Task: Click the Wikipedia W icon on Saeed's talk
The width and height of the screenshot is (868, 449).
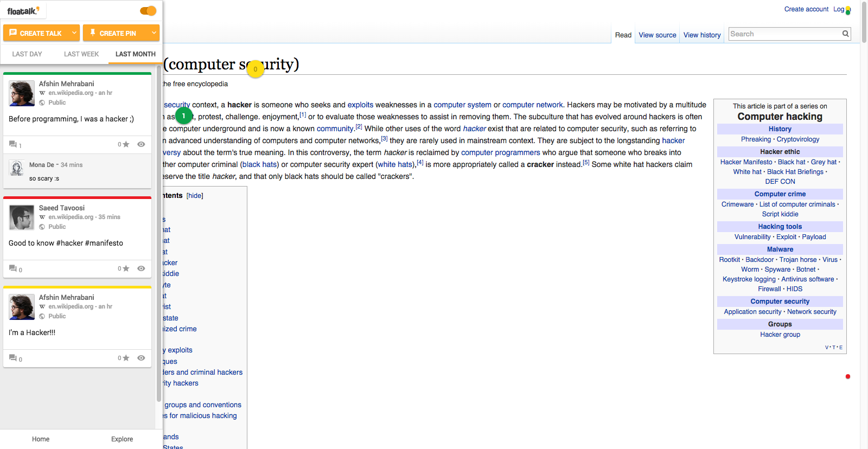Action: pyautogui.click(x=42, y=217)
